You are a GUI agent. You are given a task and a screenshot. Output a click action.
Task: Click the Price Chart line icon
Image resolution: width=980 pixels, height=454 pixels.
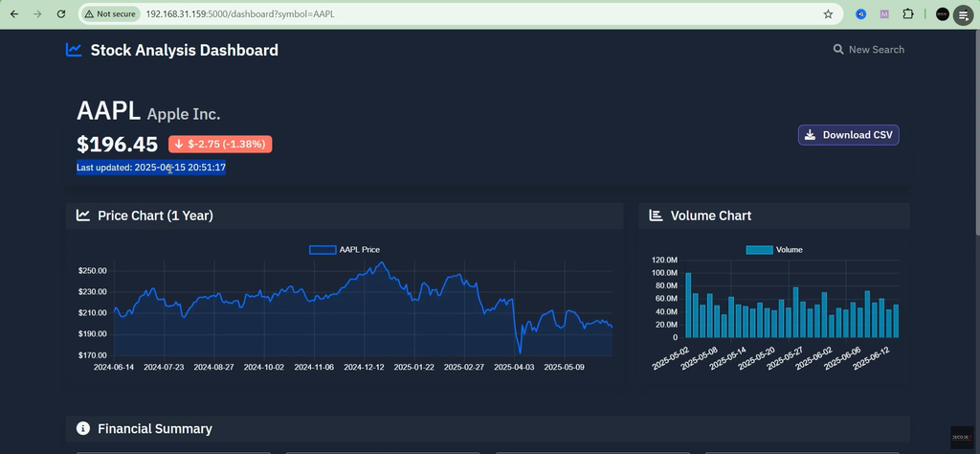click(83, 216)
